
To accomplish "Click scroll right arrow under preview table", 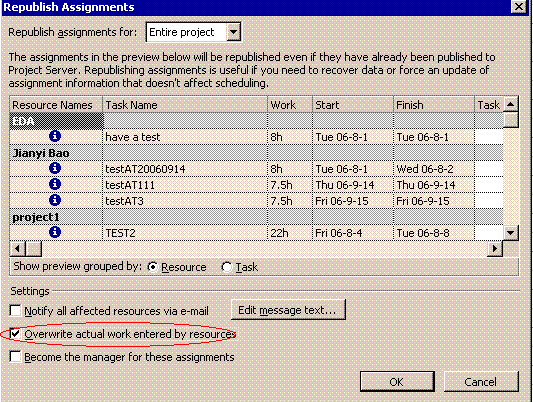I will (495, 249).
